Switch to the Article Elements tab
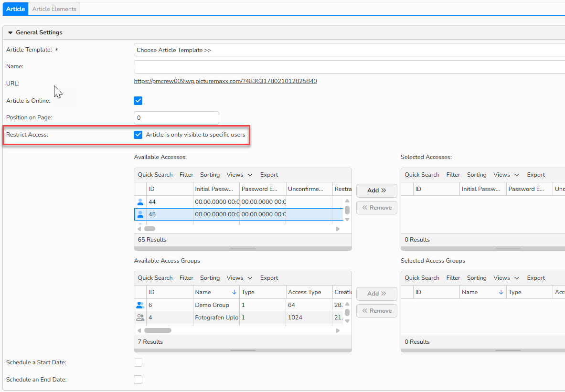This screenshot has height=392, width=565. coord(54,9)
